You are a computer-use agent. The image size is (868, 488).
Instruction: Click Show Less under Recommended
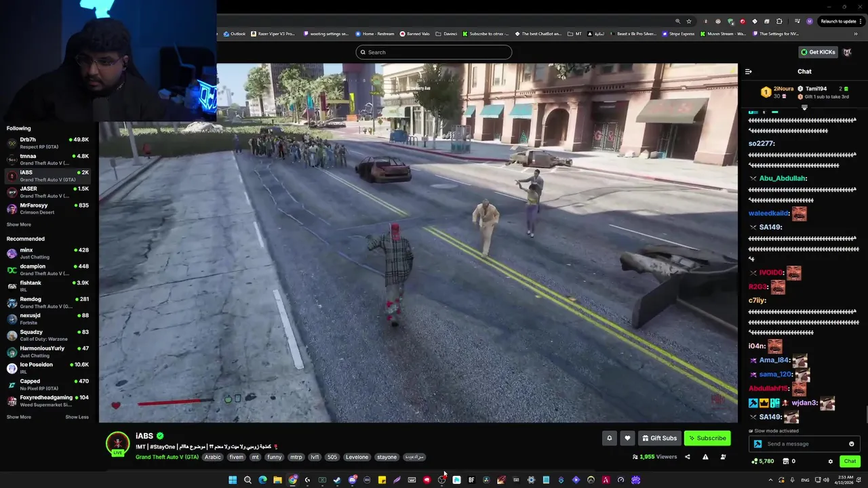coord(77,417)
